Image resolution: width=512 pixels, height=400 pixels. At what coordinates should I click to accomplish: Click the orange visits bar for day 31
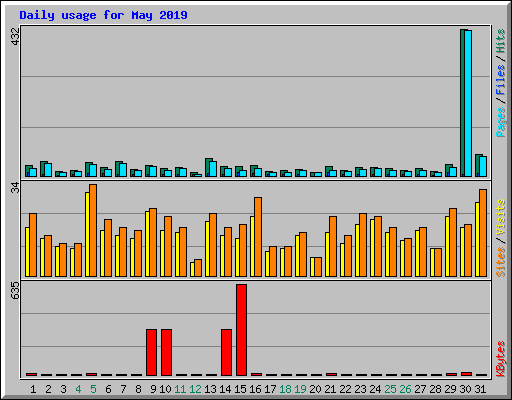[x=483, y=233]
